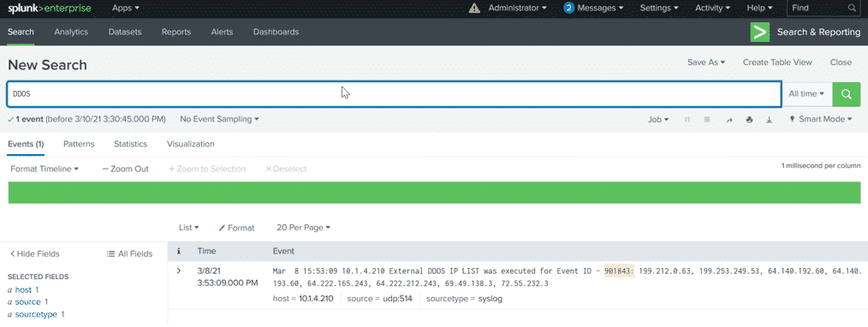Open the Format options for events
This screenshot has height=327, width=868.
pos(236,228)
